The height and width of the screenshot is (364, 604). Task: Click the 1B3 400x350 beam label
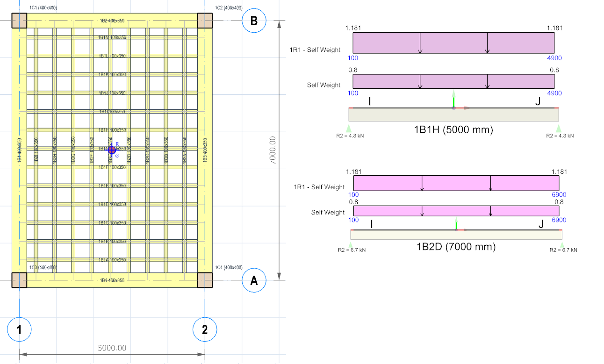[205, 150]
